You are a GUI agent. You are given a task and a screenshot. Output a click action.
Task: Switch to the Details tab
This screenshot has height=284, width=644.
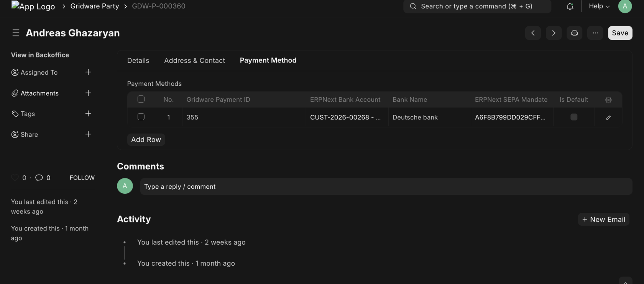pos(138,60)
